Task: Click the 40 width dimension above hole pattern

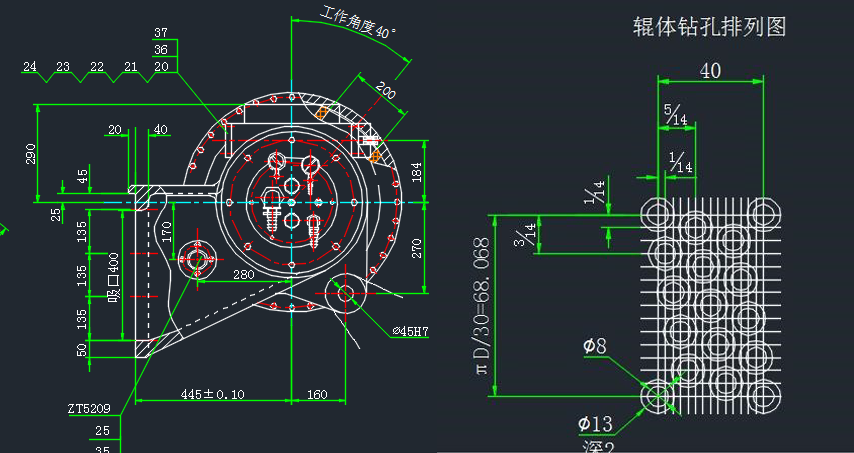Action: (710, 71)
